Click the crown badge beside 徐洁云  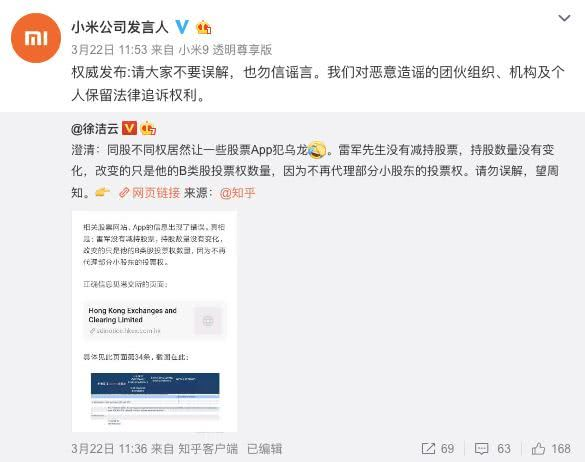148,129
